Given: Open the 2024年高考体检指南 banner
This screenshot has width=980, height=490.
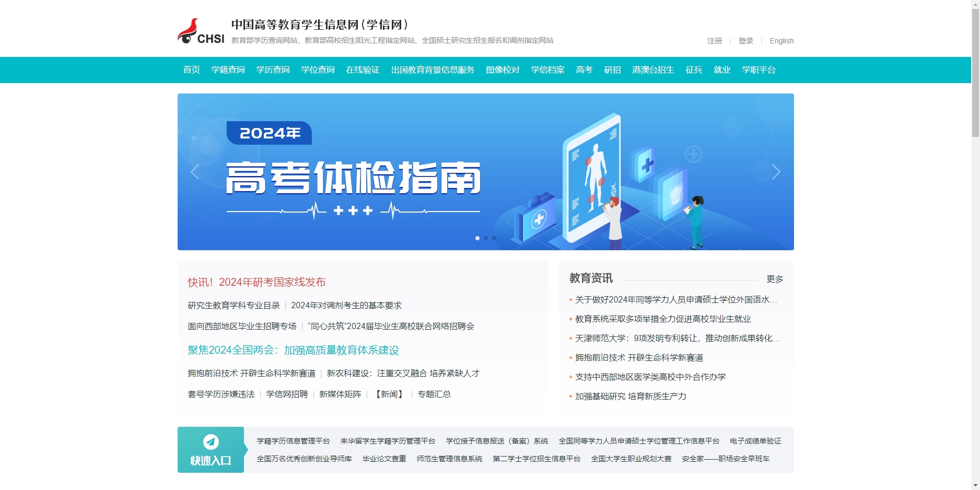Looking at the screenshot, I should pos(486,172).
